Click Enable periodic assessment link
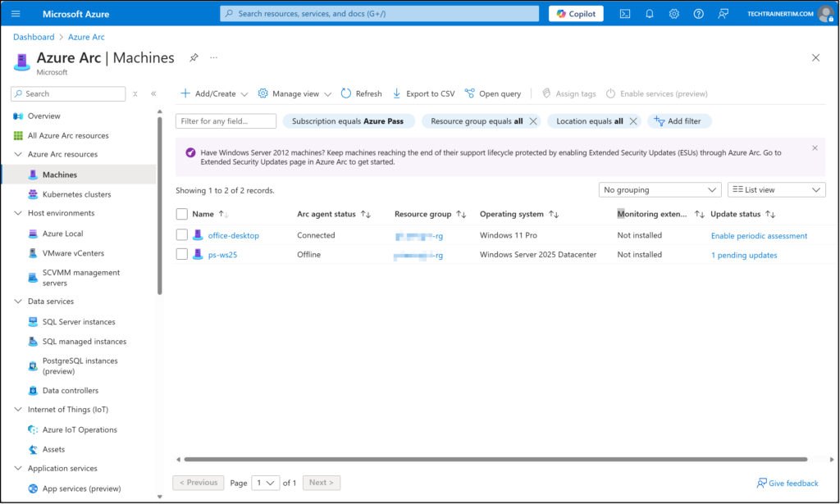 point(759,236)
